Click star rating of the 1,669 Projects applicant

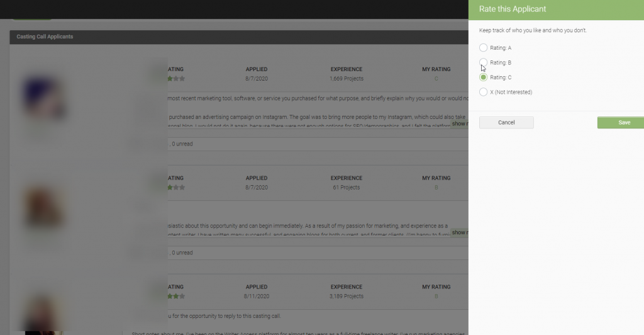tap(176, 79)
